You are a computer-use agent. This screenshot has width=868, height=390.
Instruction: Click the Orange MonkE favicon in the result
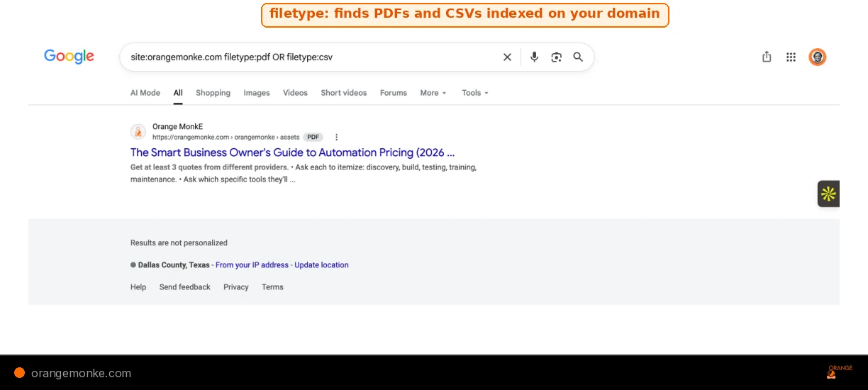click(138, 131)
